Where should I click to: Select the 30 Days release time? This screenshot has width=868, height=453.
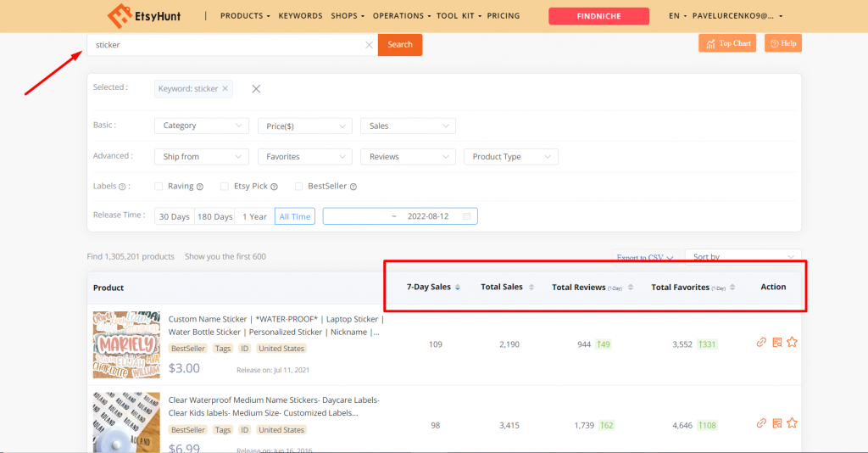pyautogui.click(x=175, y=216)
